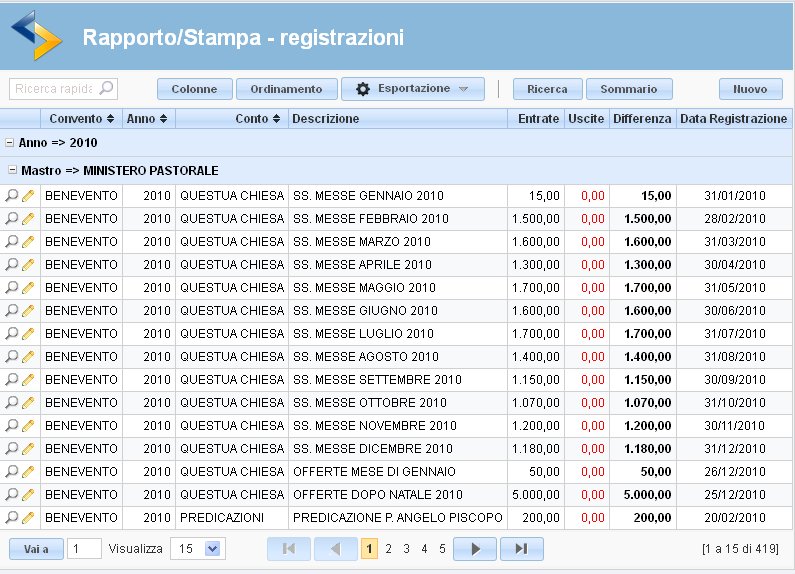Pencil icon for SS. MESSE APRILE 2010

click(x=28, y=264)
